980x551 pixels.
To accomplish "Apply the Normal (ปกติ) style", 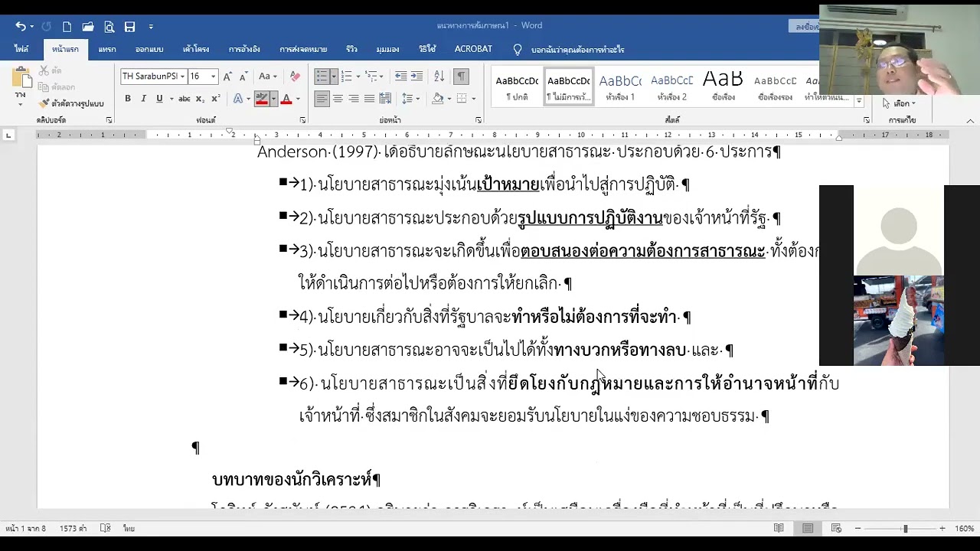I will click(517, 87).
